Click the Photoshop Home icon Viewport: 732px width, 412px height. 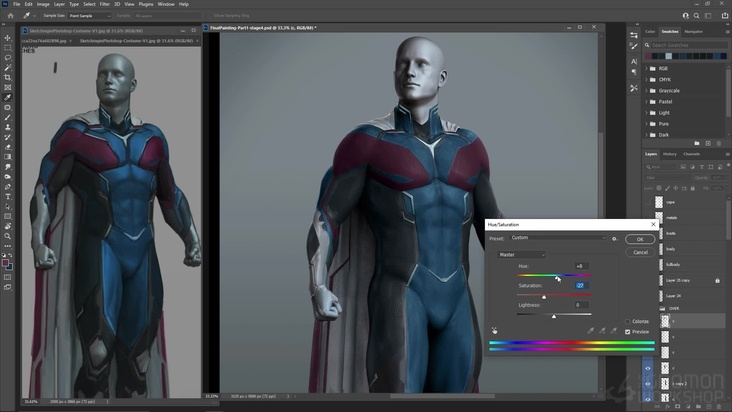point(10,15)
